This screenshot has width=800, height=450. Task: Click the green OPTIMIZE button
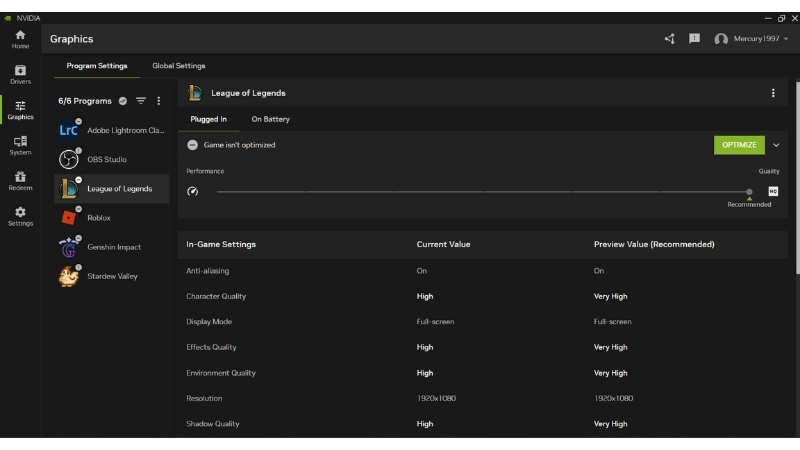739,145
